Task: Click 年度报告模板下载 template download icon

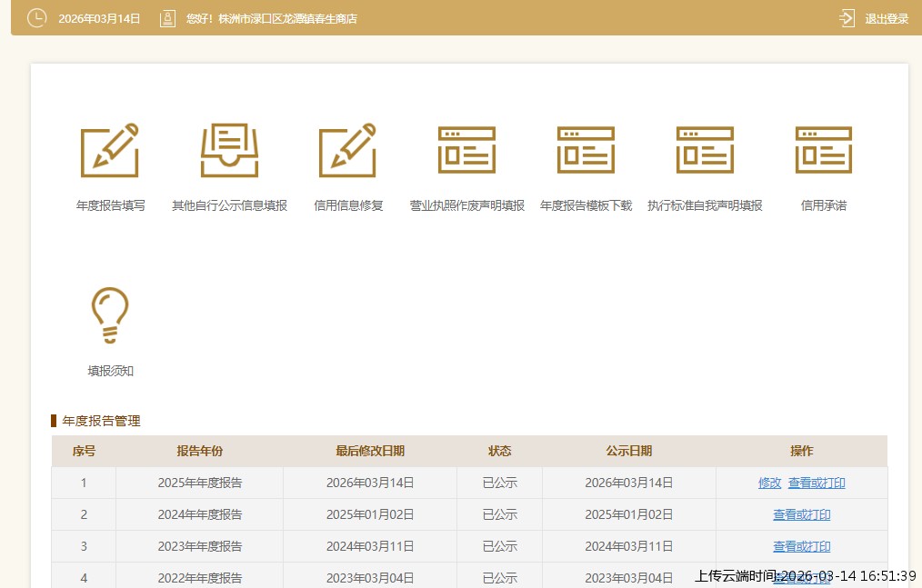Action: 585,150
